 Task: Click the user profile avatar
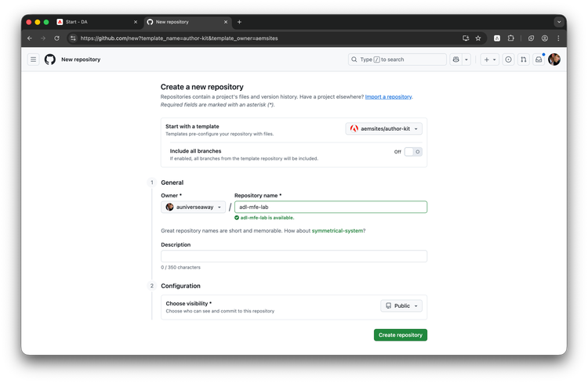[554, 60]
